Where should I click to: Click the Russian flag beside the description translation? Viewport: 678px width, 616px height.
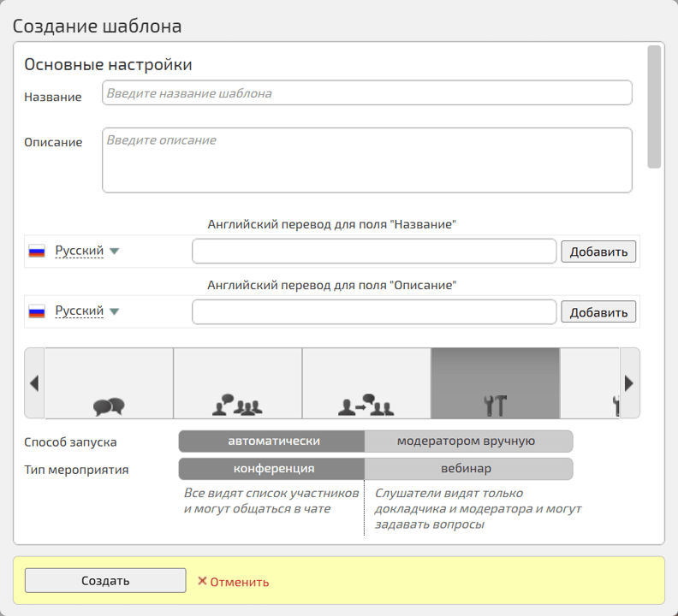click(x=37, y=311)
